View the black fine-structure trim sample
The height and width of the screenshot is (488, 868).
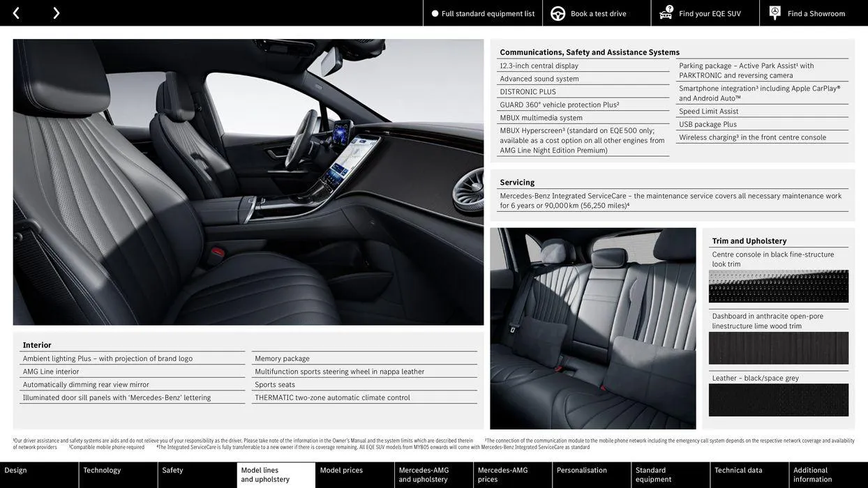pos(779,287)
